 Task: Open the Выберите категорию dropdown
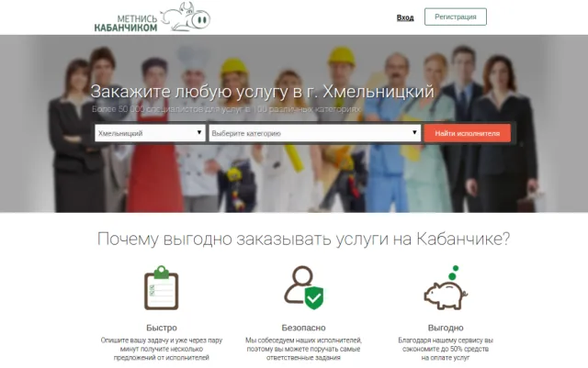pos(314,133)
